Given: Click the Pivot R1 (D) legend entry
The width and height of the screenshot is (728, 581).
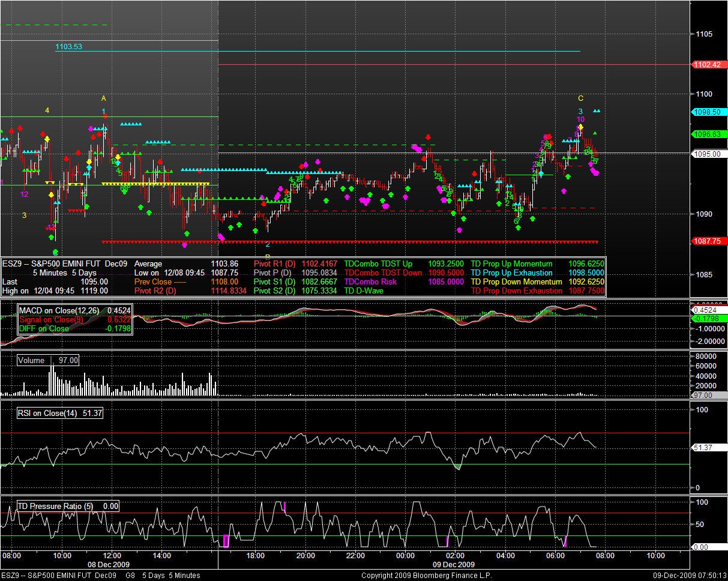Looking at the screenshot, I should [x=275, y=263].
